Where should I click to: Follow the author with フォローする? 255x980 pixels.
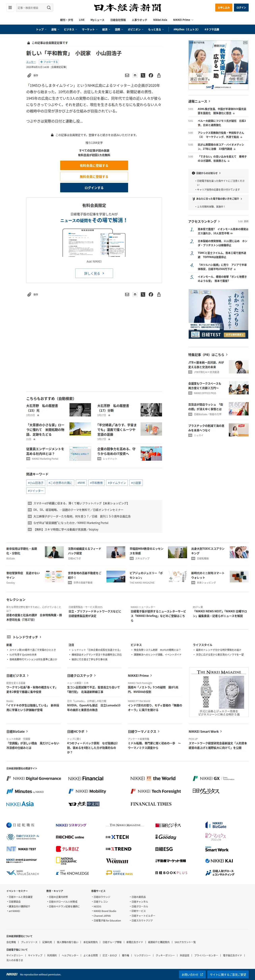49,62
